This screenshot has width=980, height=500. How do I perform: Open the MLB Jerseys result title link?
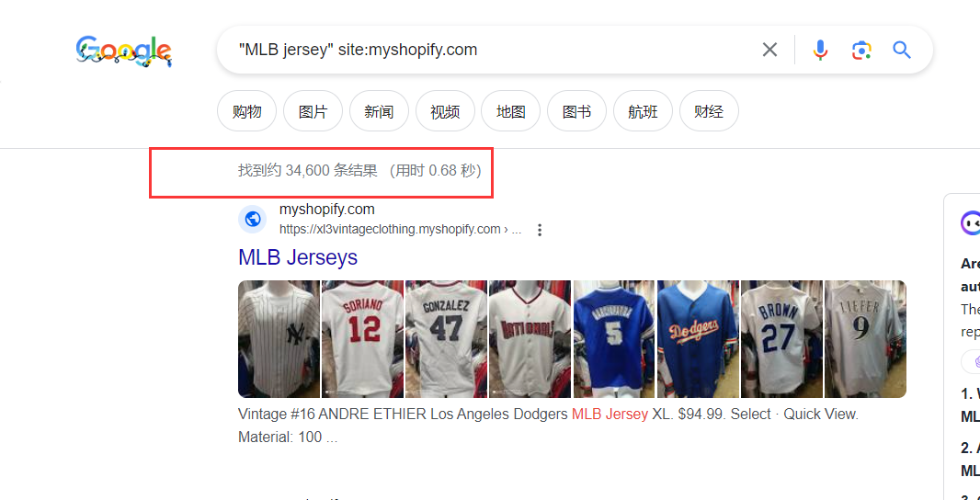pyautogui.click(x=298, y=256)
